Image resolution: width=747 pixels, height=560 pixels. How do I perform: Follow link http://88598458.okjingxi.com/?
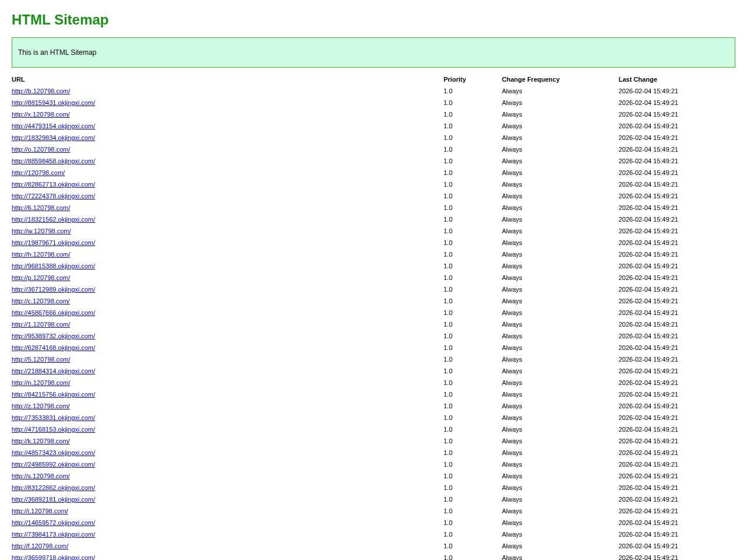pyautogui.click(x=53, y=161)
